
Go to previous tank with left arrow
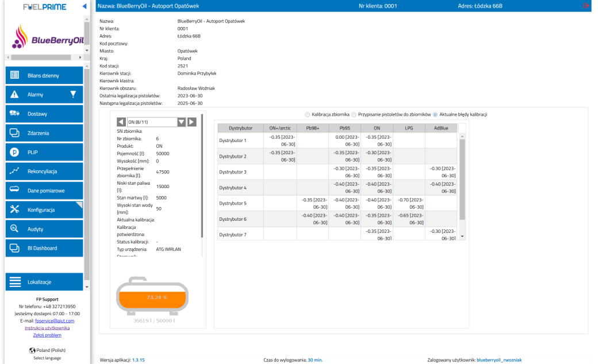[121, 122]
